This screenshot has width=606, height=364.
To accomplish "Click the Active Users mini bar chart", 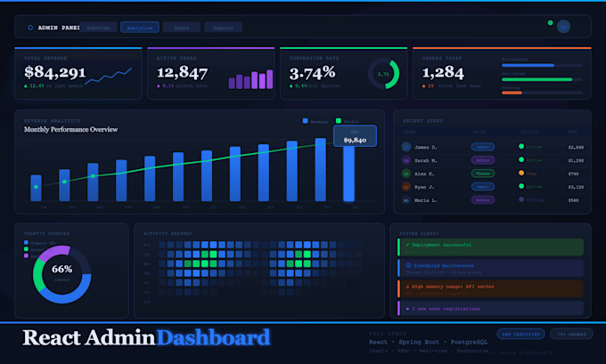I will [250, 79].
